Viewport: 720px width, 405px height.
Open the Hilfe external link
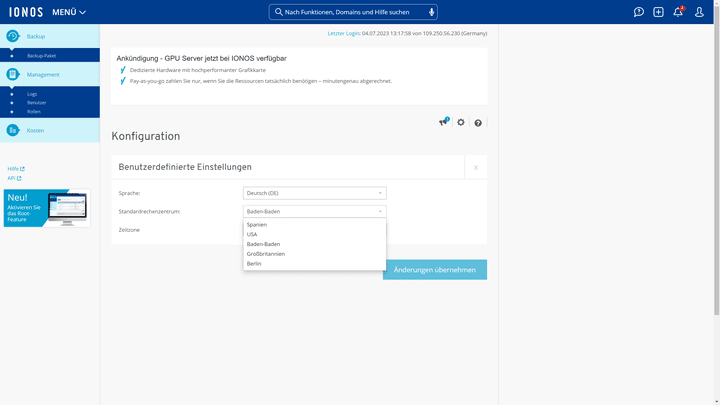16,169
